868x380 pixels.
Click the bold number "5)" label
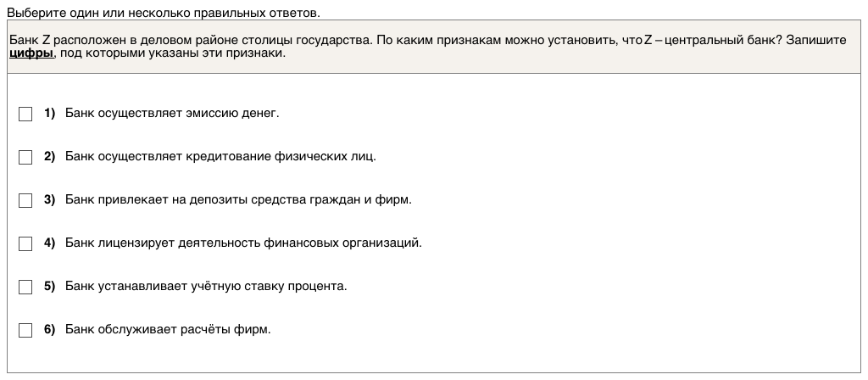click(x=49, y=286)
